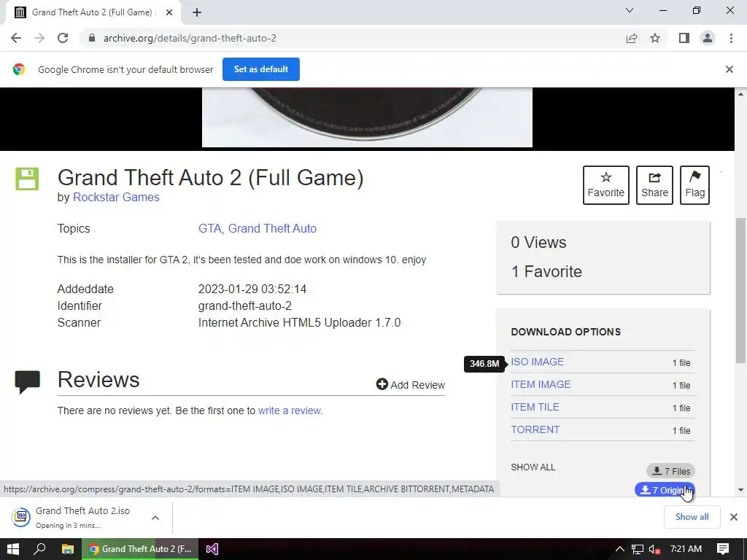This screenshot has width=747, height=560.
Task: Open a new browser tab
Action: point(197,12)
